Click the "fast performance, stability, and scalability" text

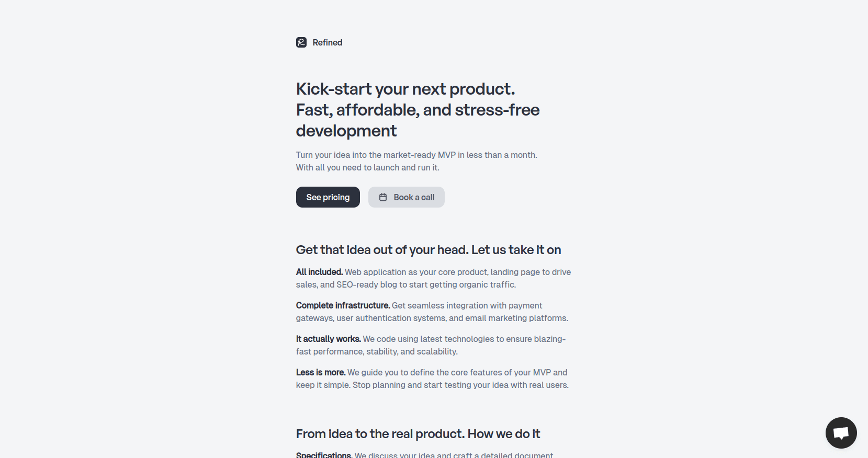point(377,351)
